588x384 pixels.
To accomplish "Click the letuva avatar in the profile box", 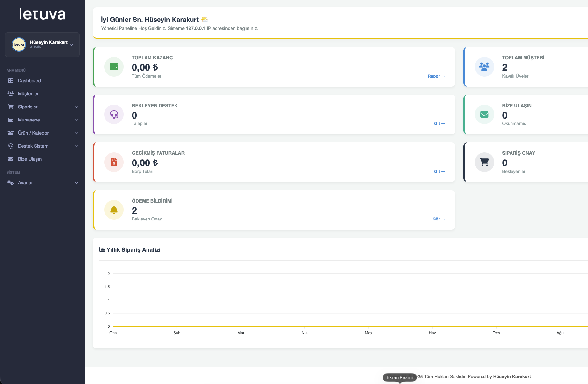I will click(x=19, y=45).
